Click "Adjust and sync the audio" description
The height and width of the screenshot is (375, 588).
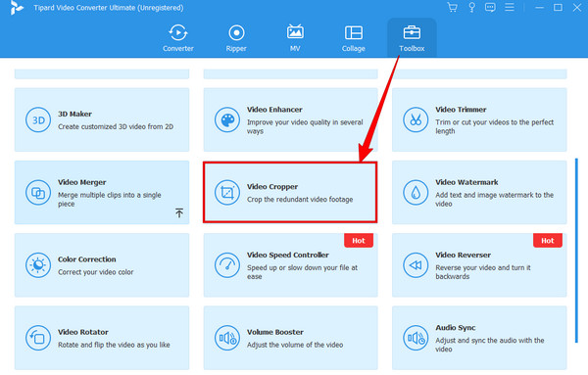click(x=490, y=345)
